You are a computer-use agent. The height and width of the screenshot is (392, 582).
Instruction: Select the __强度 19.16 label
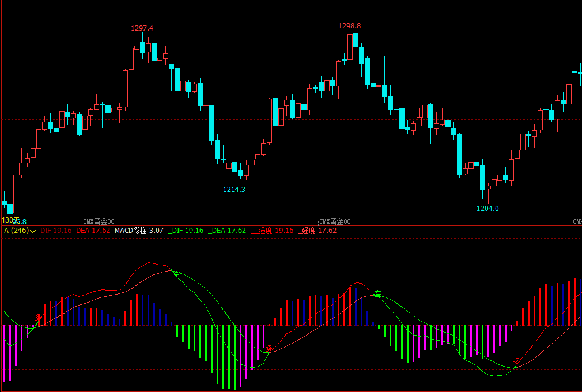click(272, 231)
